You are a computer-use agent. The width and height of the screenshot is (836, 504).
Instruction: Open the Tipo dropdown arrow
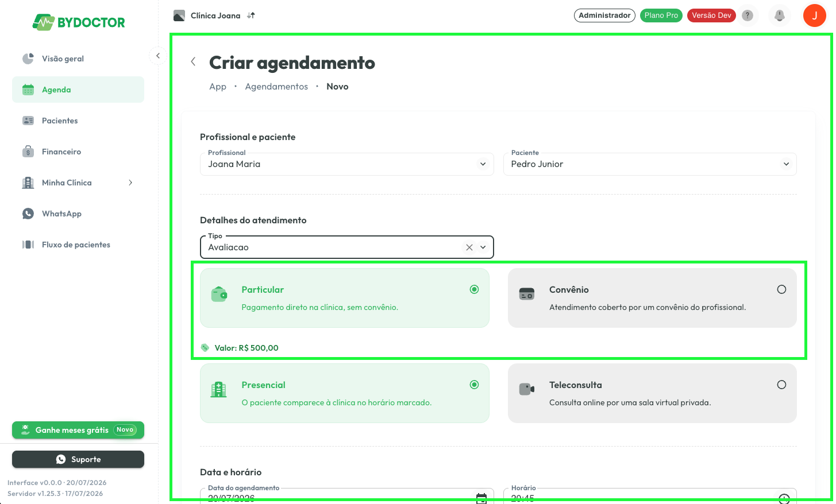pyautogui.click(x=483, y=247)
